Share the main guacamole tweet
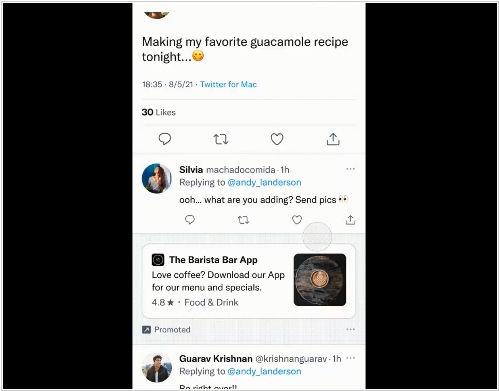 (x=333, y=139)
